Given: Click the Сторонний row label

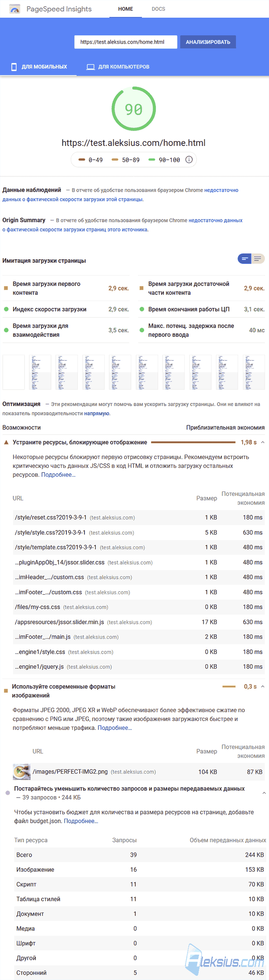Looking at the screenshot, I should [32, 972].
